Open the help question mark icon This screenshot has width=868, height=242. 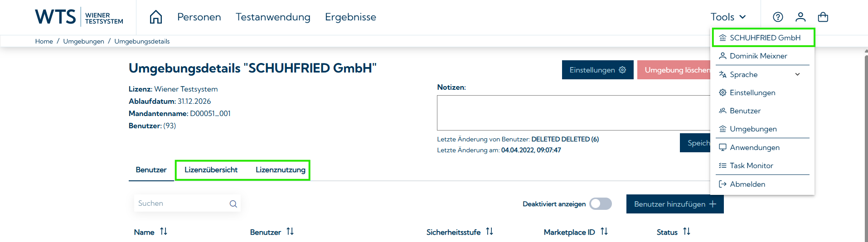coord(778,17)
